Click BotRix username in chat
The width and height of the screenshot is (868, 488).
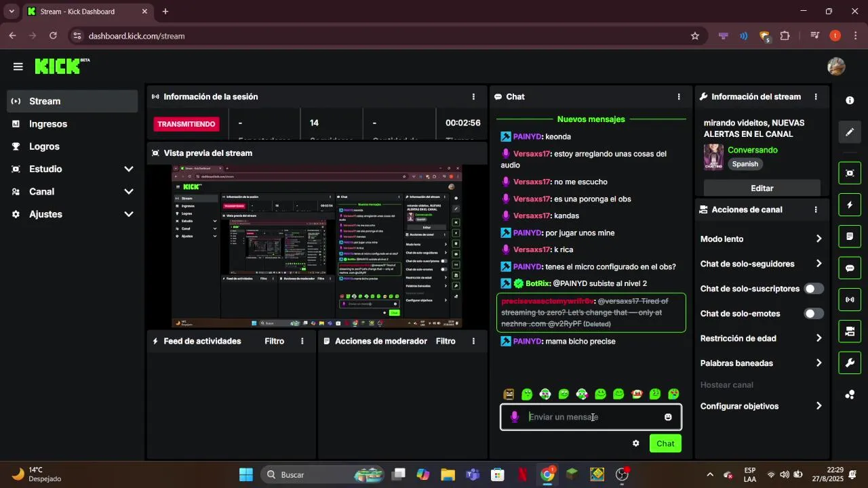click(x=537, y=283)
